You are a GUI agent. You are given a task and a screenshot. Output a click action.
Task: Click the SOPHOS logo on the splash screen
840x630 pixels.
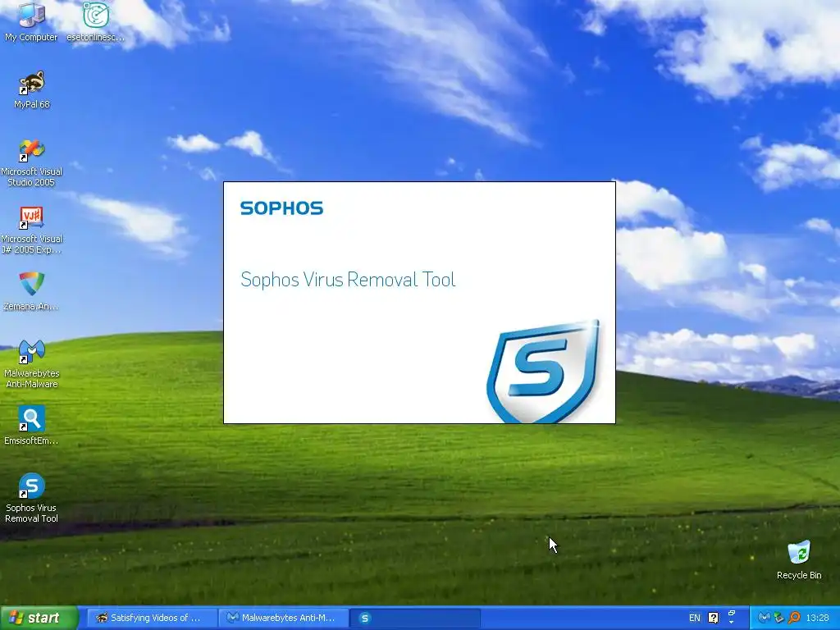click(282, 208)
